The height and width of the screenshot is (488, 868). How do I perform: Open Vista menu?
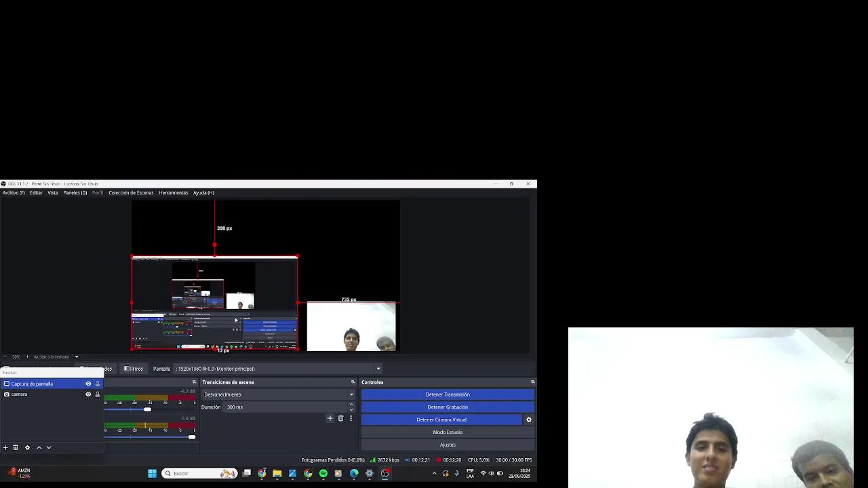click(53, 192)
